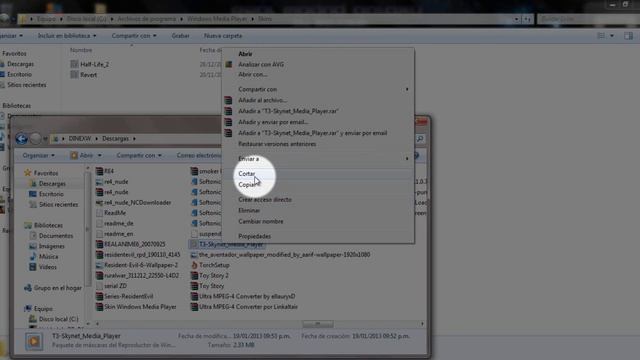Select the Toy Story 2 archive

click(210, 276)
